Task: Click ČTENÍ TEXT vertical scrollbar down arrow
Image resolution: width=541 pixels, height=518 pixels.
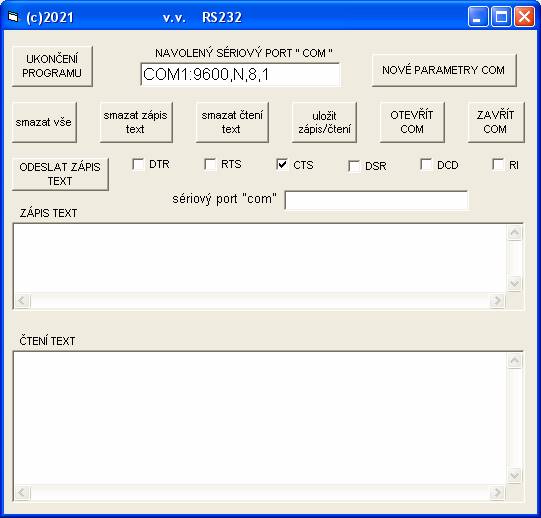Action: 514,476
